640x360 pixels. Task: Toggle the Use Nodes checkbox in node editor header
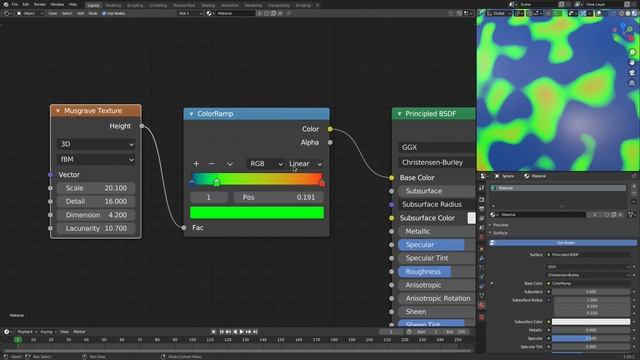[104, 13]
